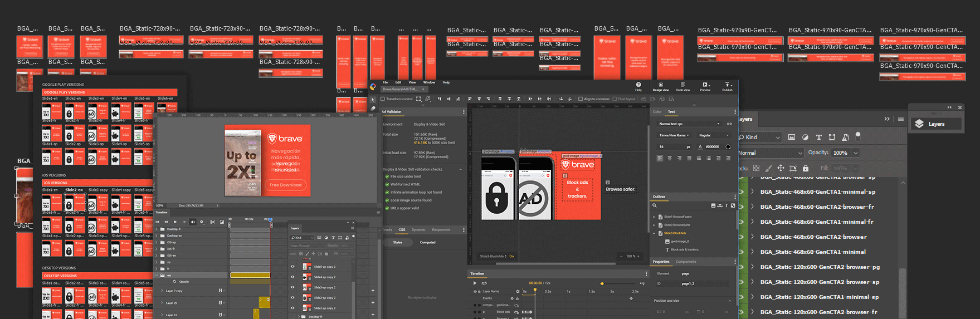Check Align to container option
Image resolution: width=980 pixels, height=319 pixels.
click(x=581, y=99)
